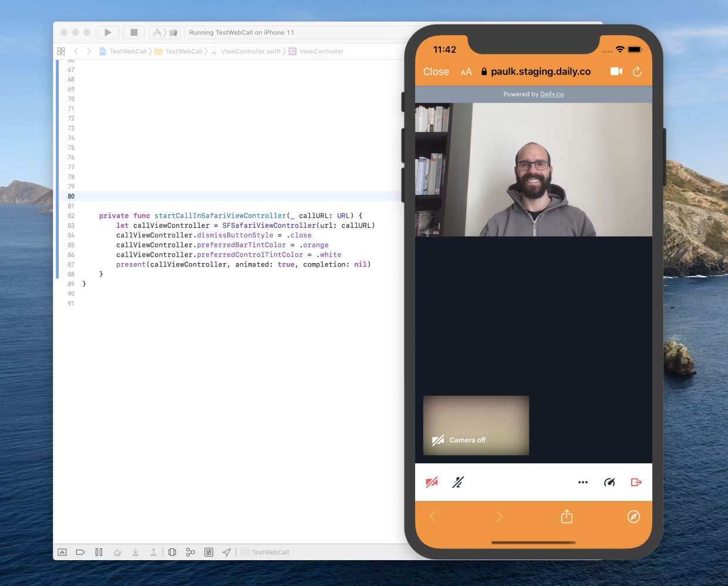
Task: Reload the page with refresh icon
Action: pos(637,72)
